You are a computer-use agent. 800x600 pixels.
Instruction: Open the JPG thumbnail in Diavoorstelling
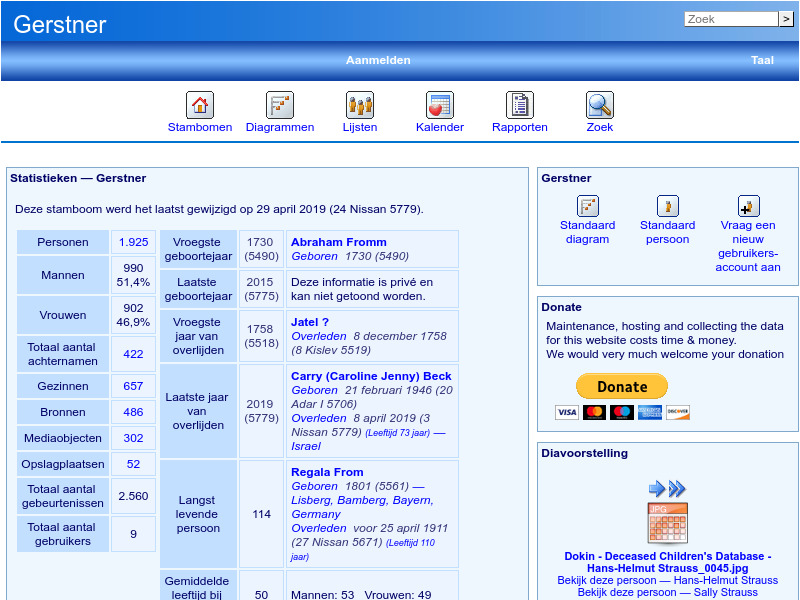668,521
